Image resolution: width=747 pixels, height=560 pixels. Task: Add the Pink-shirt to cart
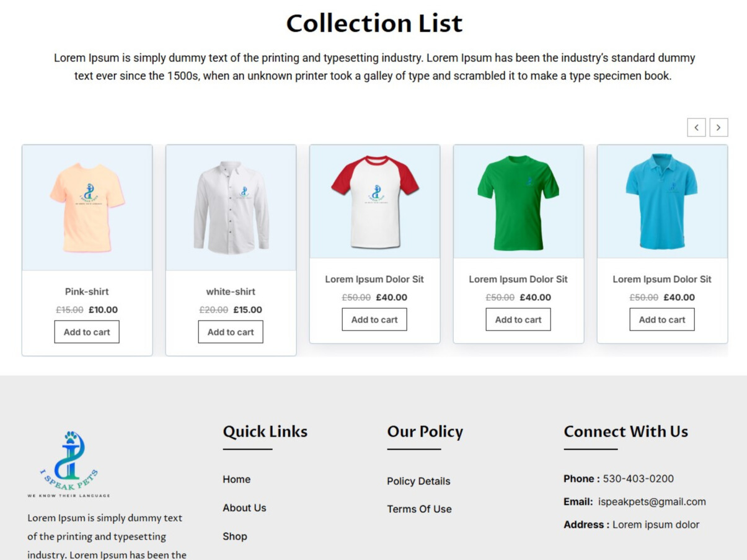(x=87, y=332)
